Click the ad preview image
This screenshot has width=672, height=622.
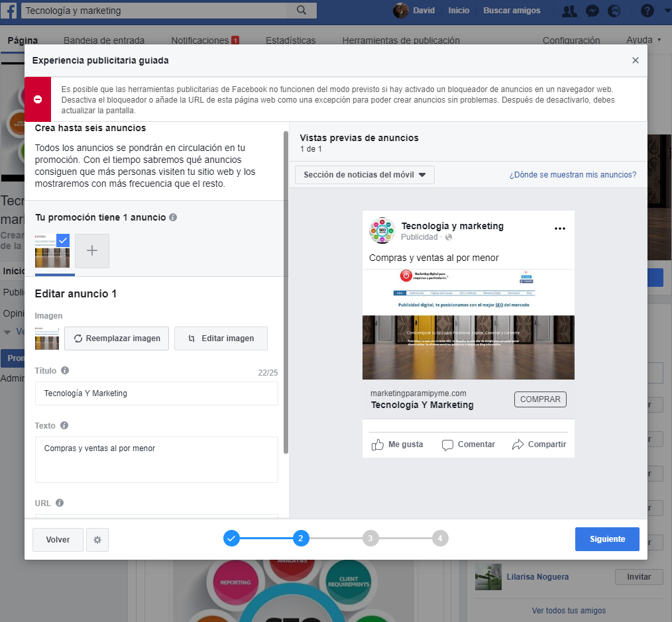click(x=468, y=325)
